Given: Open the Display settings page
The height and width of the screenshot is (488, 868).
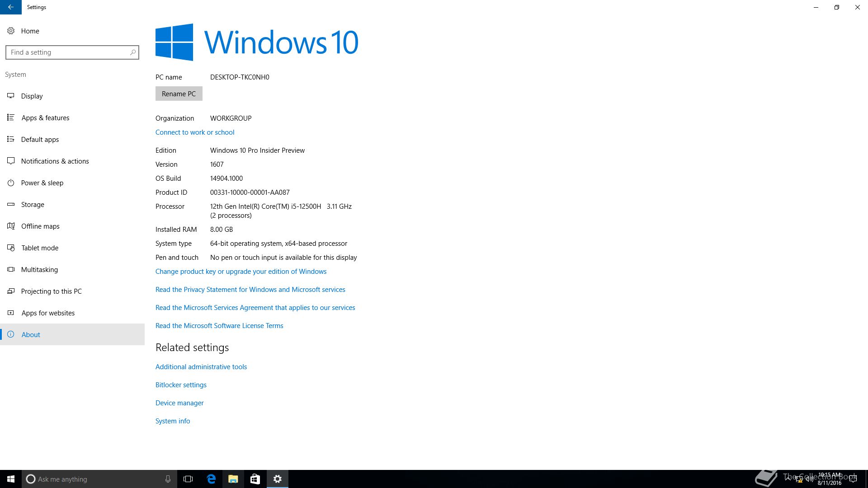Looking at the screenshot, I should click(x=72, y=96).
